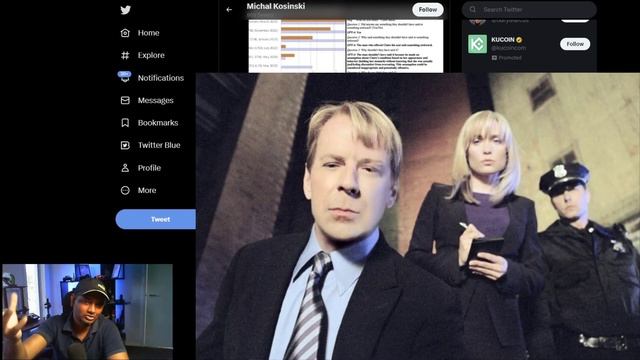Select Home menu label
The image size is (640, 360).
149,33
